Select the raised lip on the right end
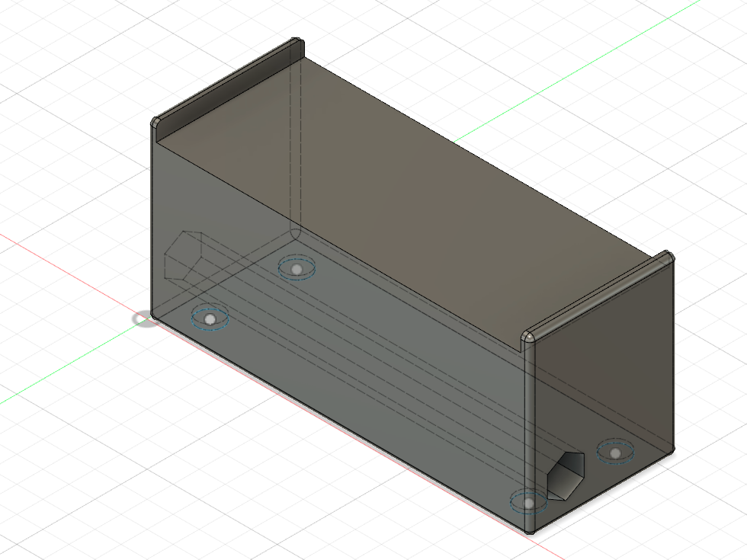The width and height of the screenshot is (747, 560). coord(598,295)
